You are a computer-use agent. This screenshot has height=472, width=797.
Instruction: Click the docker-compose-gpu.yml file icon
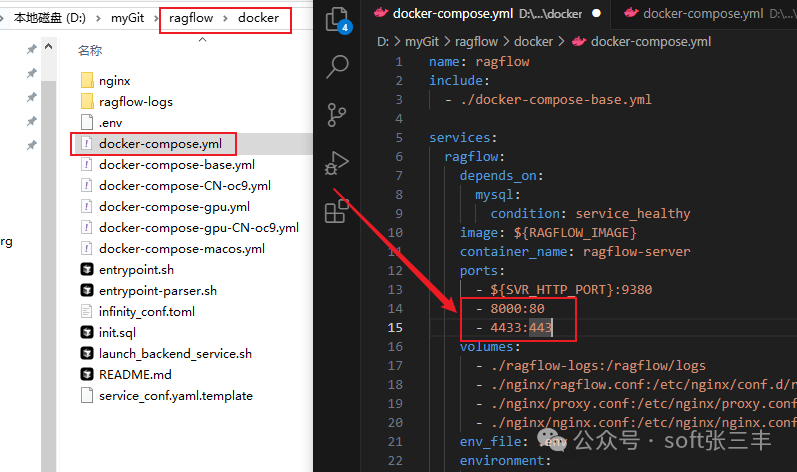[x=87, y=206]
